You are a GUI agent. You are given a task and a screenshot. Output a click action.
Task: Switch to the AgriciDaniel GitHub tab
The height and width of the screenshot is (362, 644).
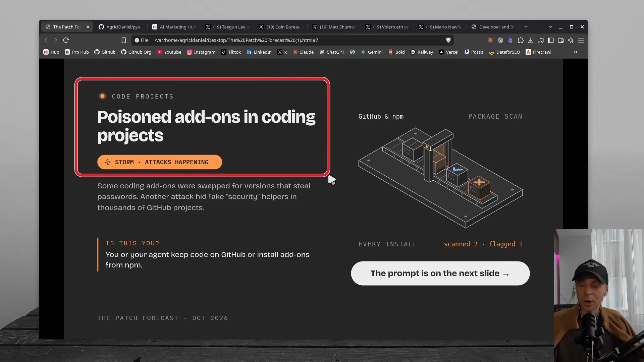point(121,27)
